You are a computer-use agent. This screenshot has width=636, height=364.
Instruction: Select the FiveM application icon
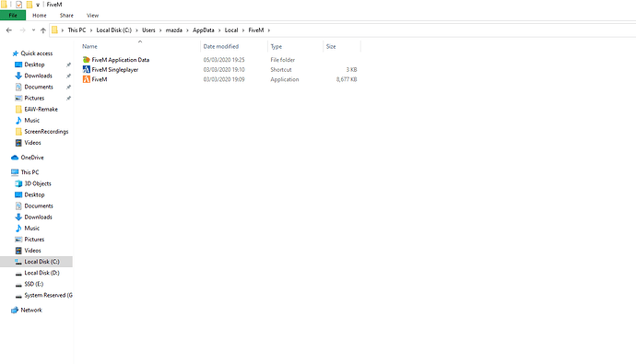(86, 79)
